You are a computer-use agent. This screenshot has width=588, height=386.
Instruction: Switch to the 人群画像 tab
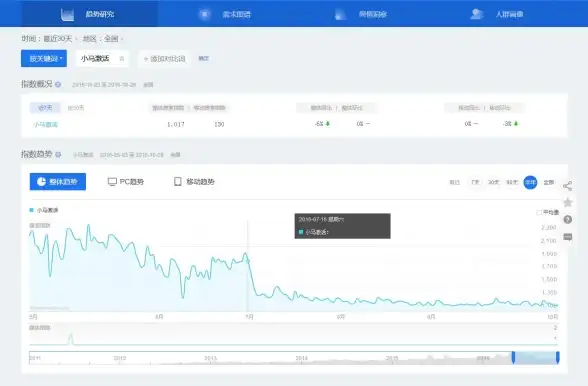pyautogui.click(x=498, y=14)
